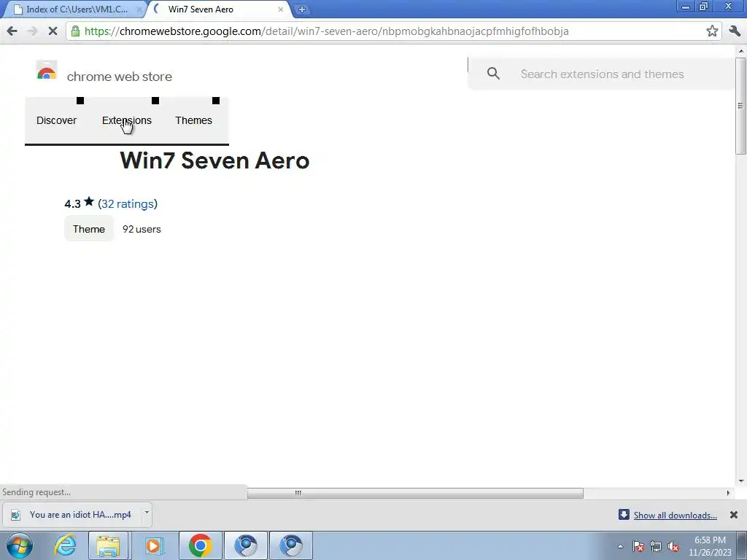Close the downloads bar

click(x=734, y=515)
